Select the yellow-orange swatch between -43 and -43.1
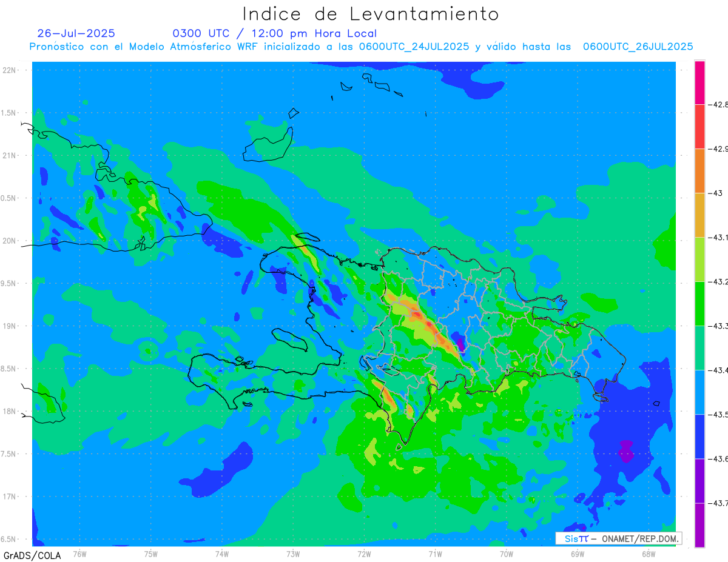 (699, 215)
